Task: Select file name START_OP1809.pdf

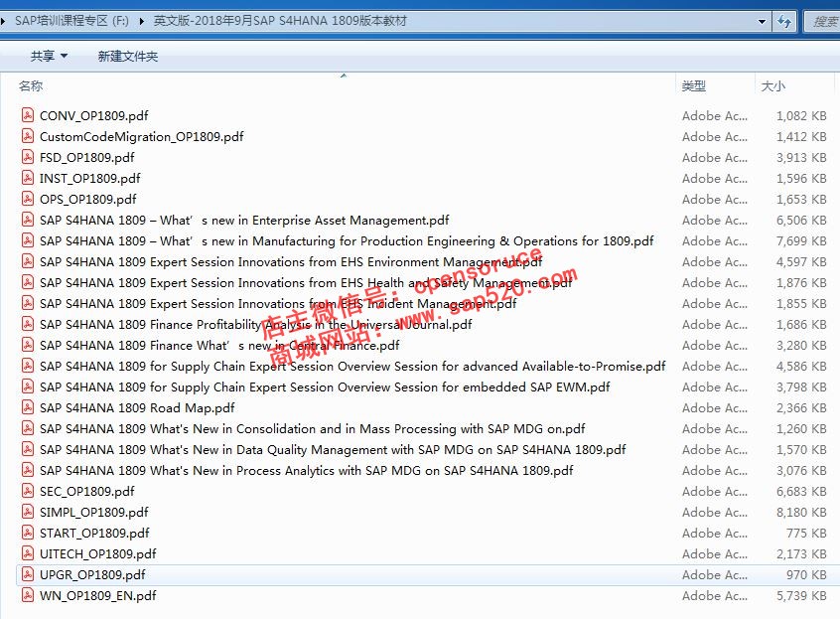Action: [x=94, y=534]
